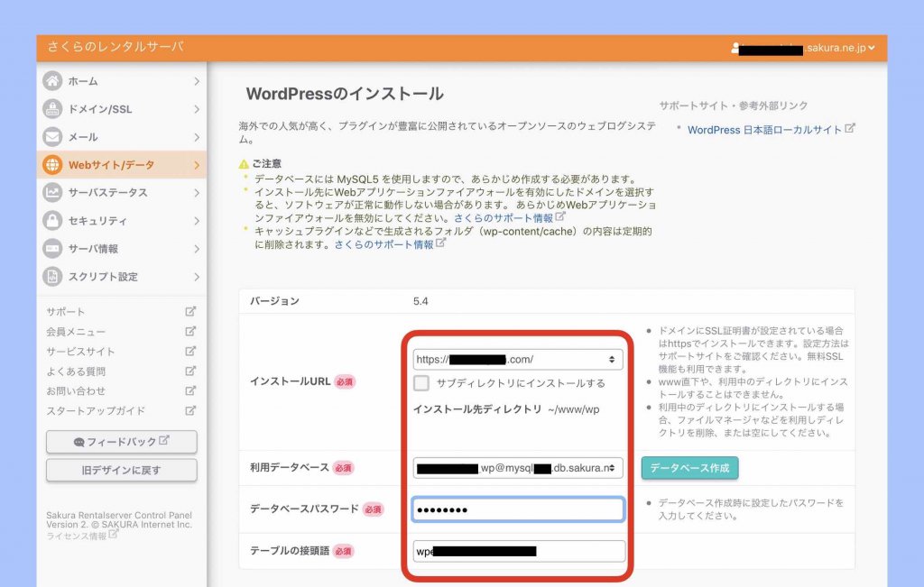This screenshot has height=587, width=924.
Task: Open the install URL domain dropdown
Action: pyautogui.click(x=518, y=359)
